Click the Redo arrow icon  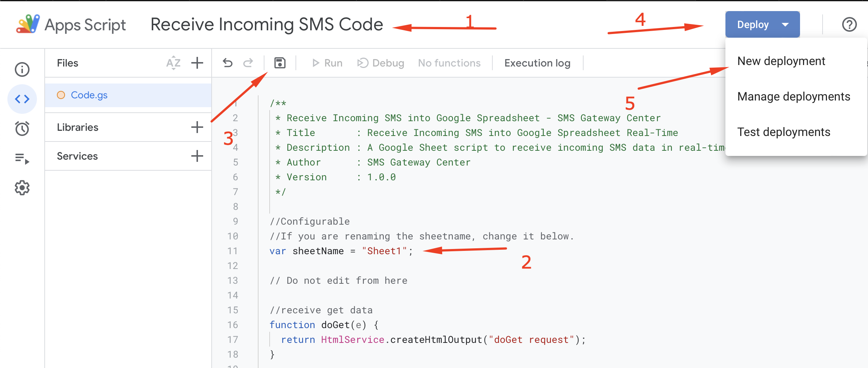[x=248, y=63]
